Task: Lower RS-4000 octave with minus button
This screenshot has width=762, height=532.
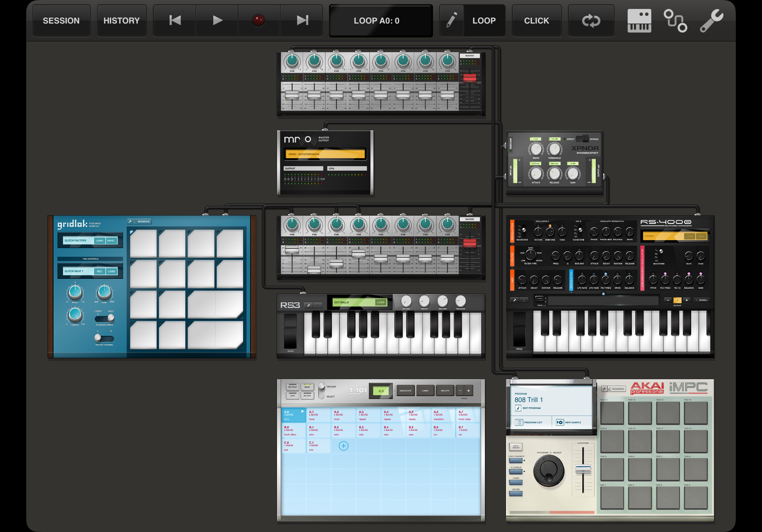Action: pos(668,300)
